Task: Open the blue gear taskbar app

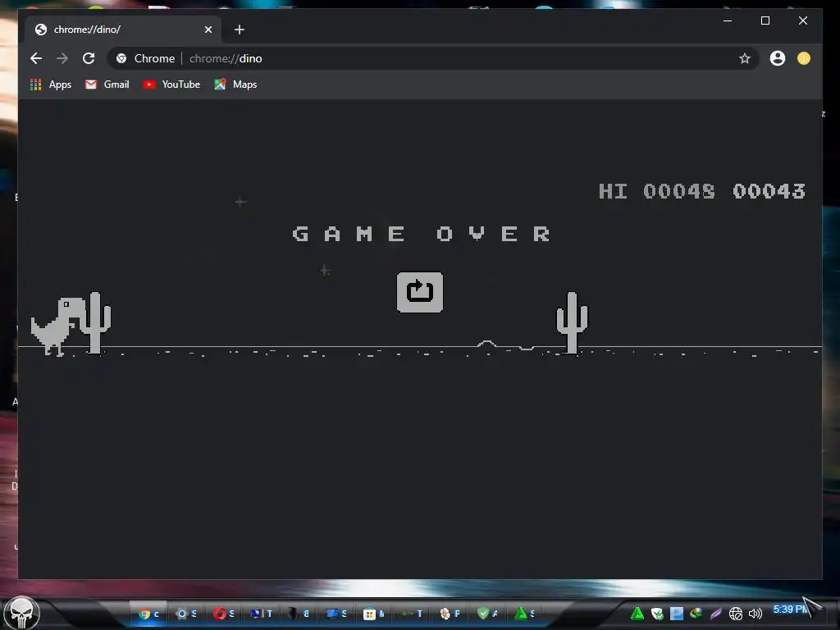Action: point(186,614)
